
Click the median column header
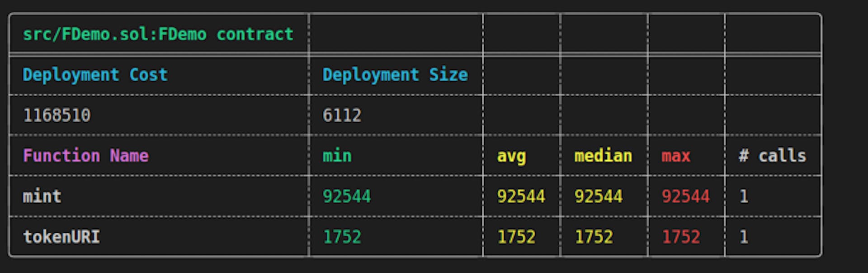(x=603, y=156)
